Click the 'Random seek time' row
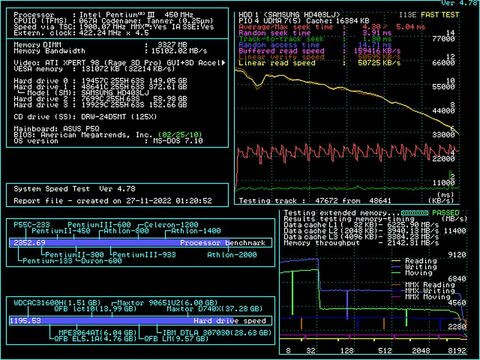480x360 pixels. click(315, 33)
